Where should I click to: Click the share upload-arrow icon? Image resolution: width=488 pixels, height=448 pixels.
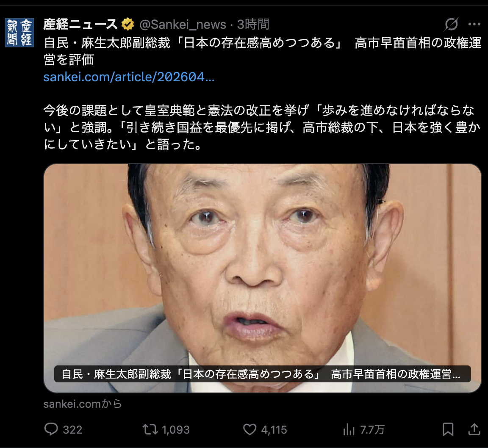474,429
